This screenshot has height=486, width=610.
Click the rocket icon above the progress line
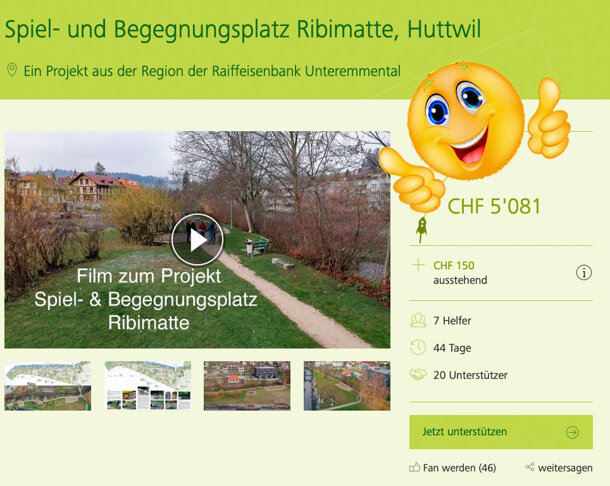pos(422,229)
